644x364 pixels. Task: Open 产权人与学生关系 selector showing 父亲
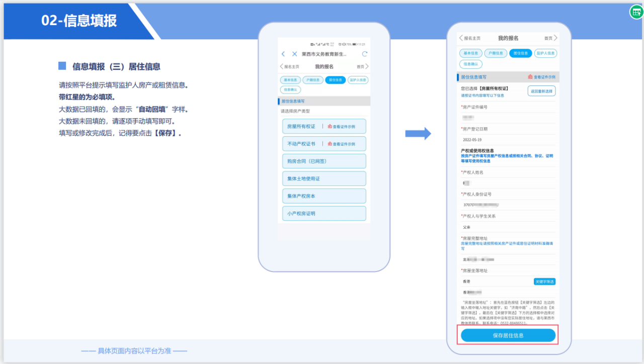pyautogui.click(x=508, y=227)
